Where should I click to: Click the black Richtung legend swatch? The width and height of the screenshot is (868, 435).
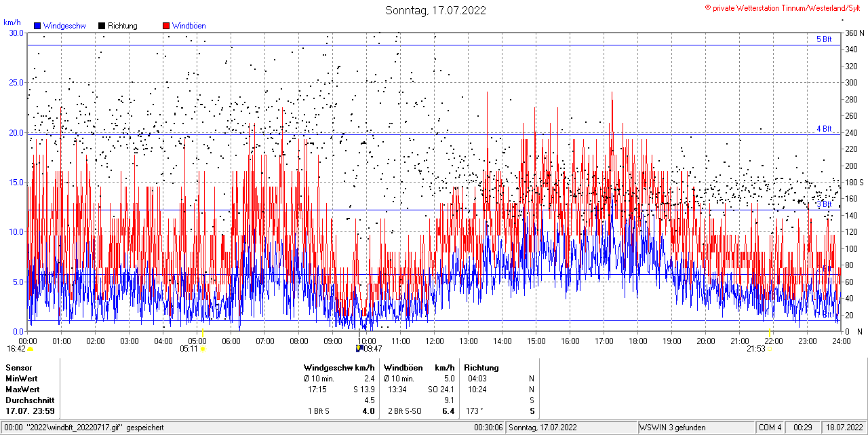(x=102, y=26)
